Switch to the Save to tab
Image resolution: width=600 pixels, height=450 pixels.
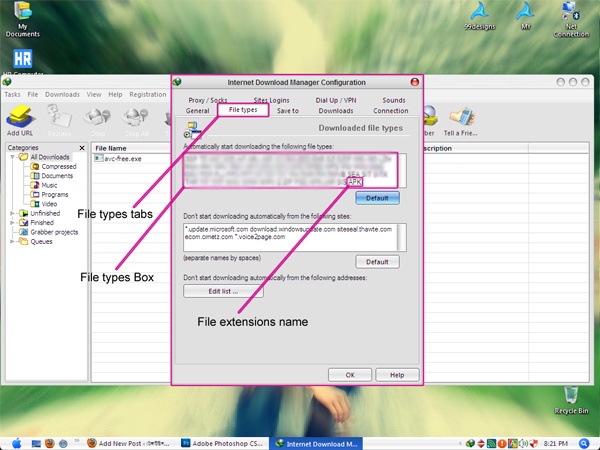click(288, 111)
